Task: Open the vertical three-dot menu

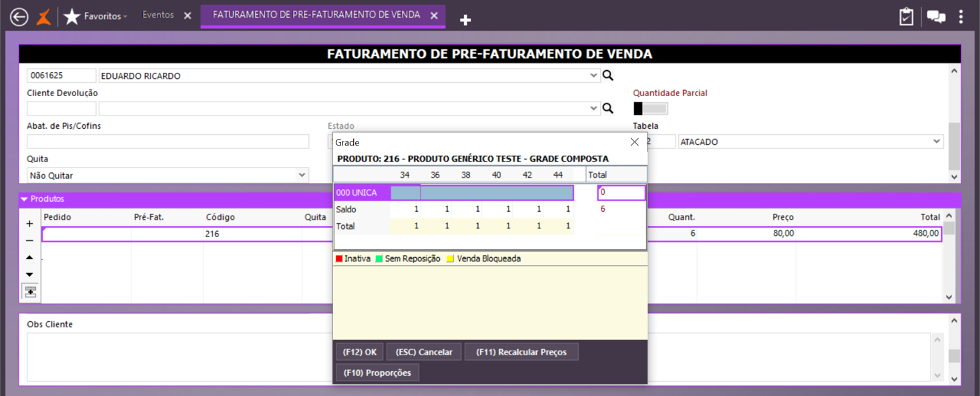Action: pyautogui.click(x=961, y=17)
